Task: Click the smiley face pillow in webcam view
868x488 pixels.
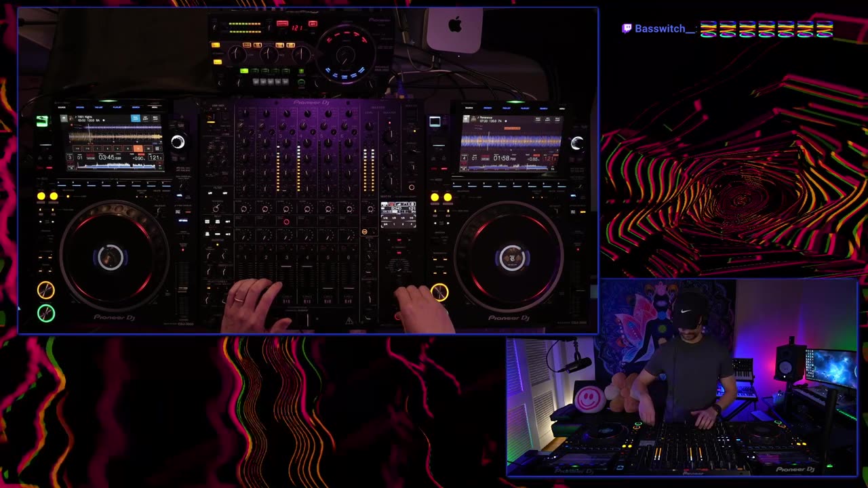Action: click(x=589, y=398)
